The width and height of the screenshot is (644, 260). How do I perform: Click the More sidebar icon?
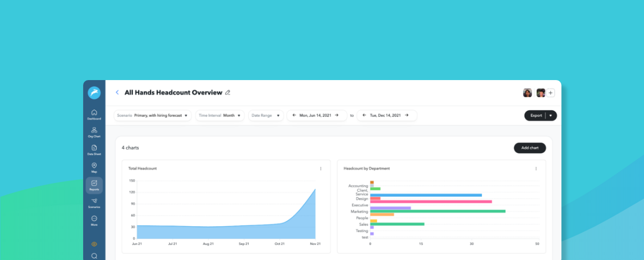pyautogui.click(x=94, y=220)
